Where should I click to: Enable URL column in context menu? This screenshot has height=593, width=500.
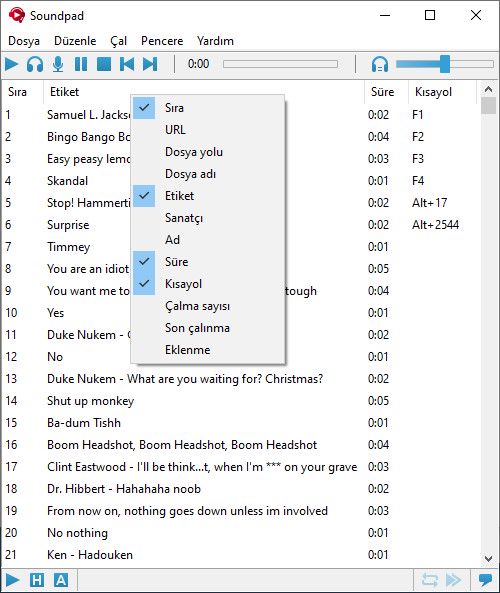(x=208, y=130)
